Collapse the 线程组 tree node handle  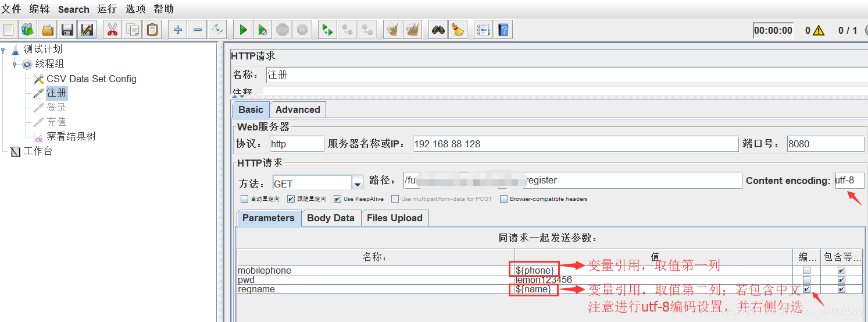tap(15, 64)
